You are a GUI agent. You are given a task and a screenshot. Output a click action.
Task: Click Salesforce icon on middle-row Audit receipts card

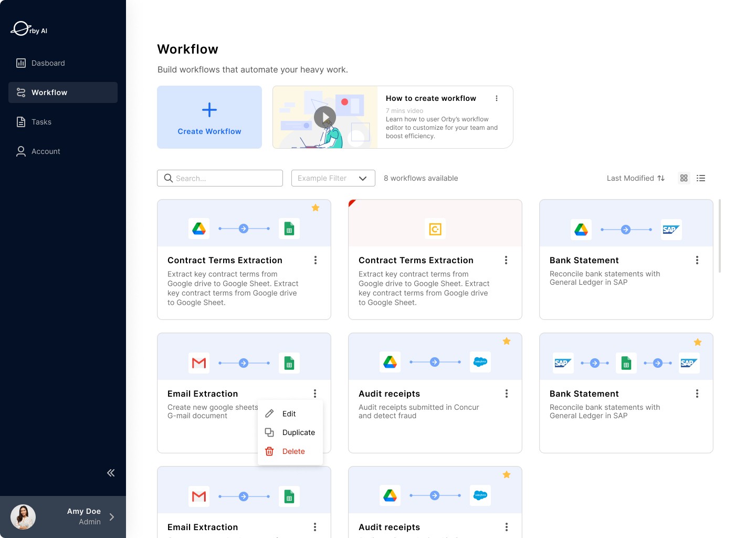click(x=480, y=362)
